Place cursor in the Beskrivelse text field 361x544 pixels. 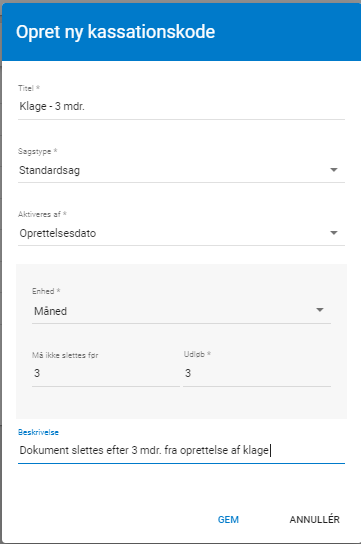[x=181, y=450]
